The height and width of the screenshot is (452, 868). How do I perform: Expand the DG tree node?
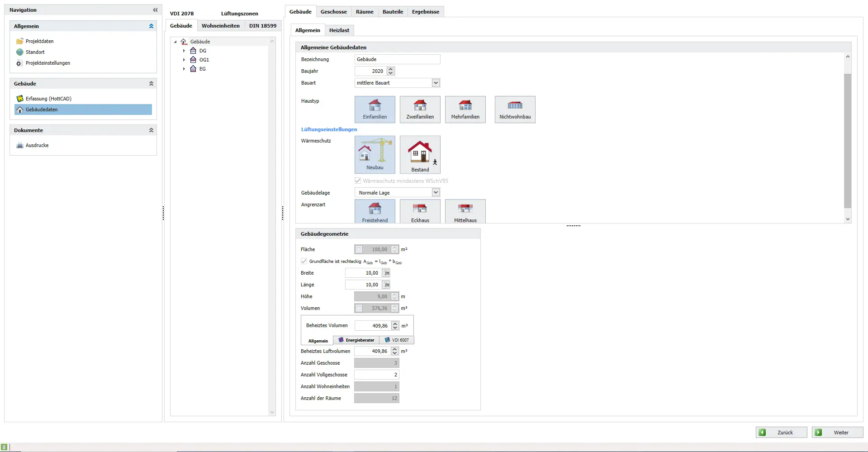pyautogui.click(x=184, y=51)
